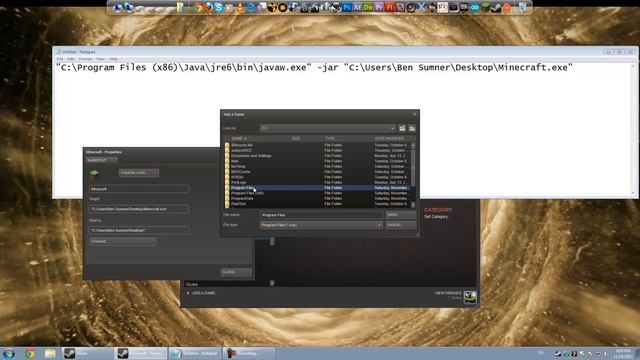Screen dimensions: 640x360
Task: Expand the File type dropdown
Action: (x=379, y=225)
